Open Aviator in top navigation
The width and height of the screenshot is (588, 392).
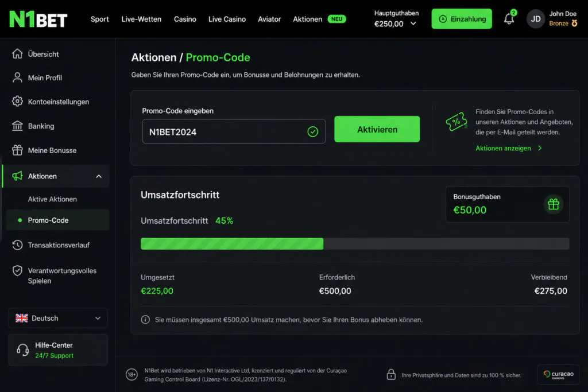point(269,19)
